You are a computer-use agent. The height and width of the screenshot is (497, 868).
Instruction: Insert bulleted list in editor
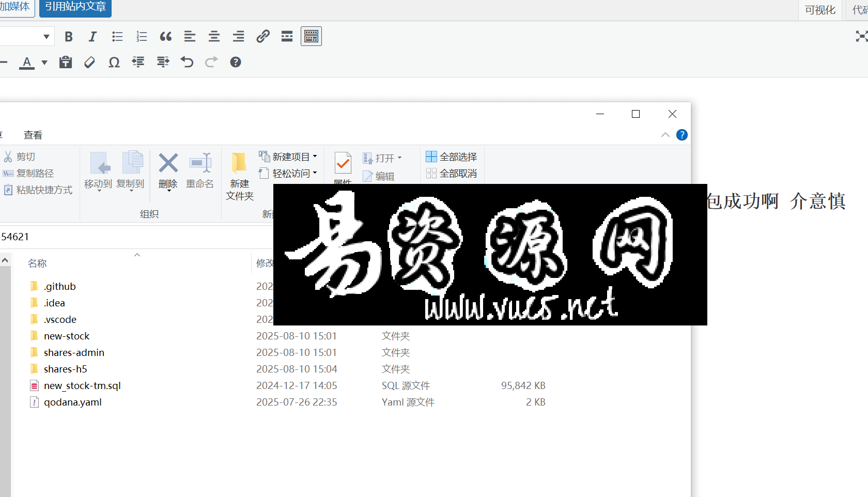pyautogui.click(x=117, y=37)
